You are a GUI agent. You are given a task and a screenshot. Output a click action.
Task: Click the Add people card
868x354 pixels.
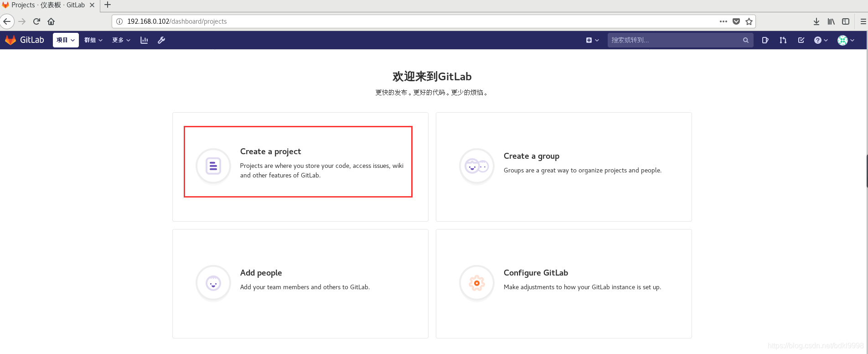pos(300,284)
